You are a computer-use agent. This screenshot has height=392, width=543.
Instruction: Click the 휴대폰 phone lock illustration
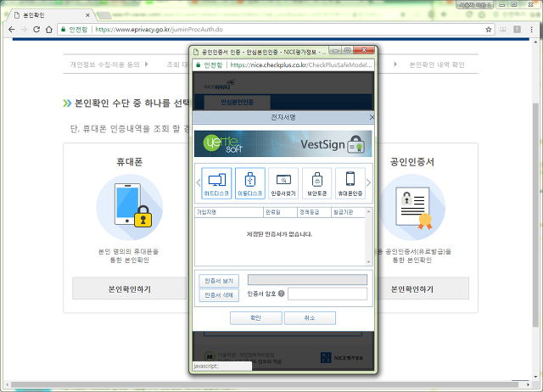[130, 207]
